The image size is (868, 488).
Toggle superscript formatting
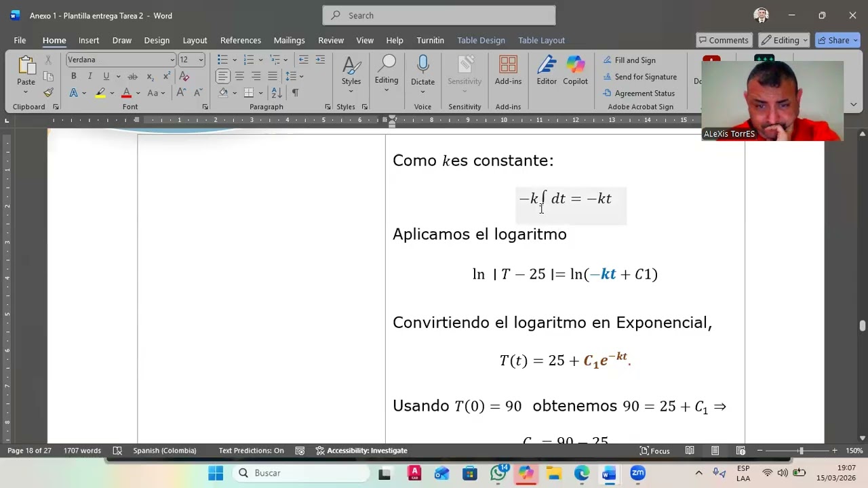pyautogui.click(x=166, y=76)
